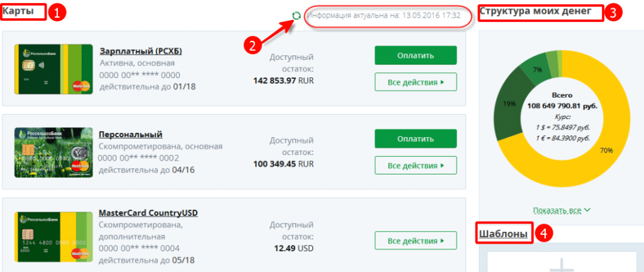Click Оплатить for the Персональный card

pos(416,139)
